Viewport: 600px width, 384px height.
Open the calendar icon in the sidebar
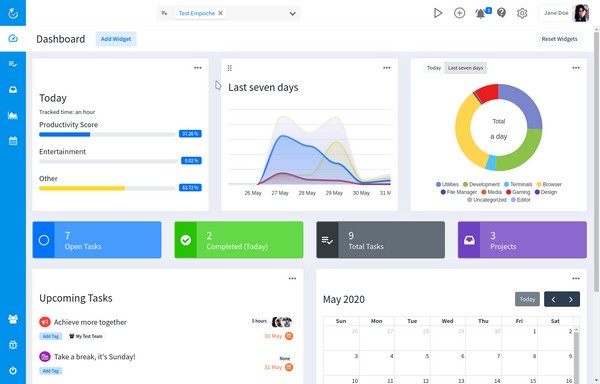point(13,141)
